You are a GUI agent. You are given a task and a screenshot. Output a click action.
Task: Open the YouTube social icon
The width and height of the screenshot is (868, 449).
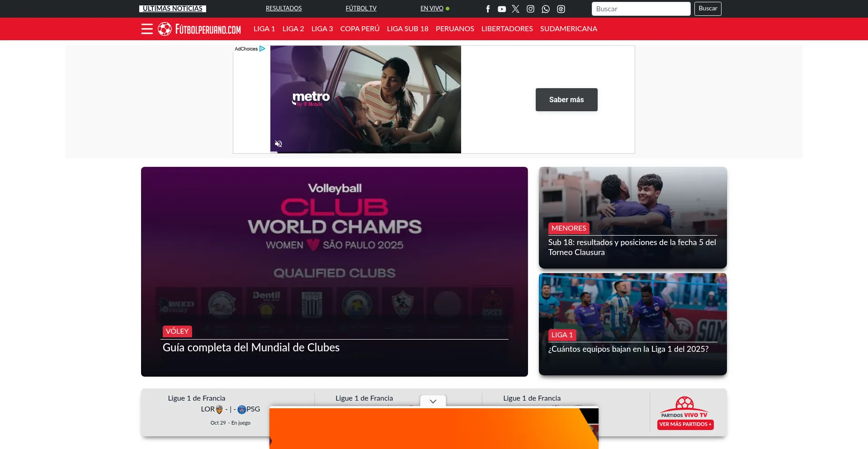(x=502, y=9)
